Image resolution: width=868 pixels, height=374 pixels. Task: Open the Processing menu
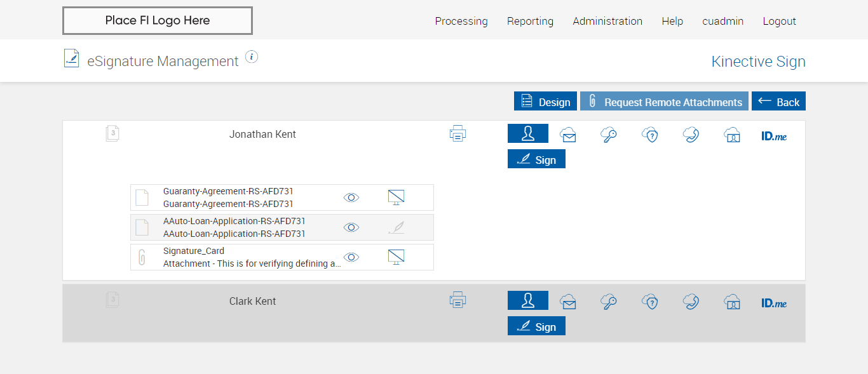tap(461, 21)
